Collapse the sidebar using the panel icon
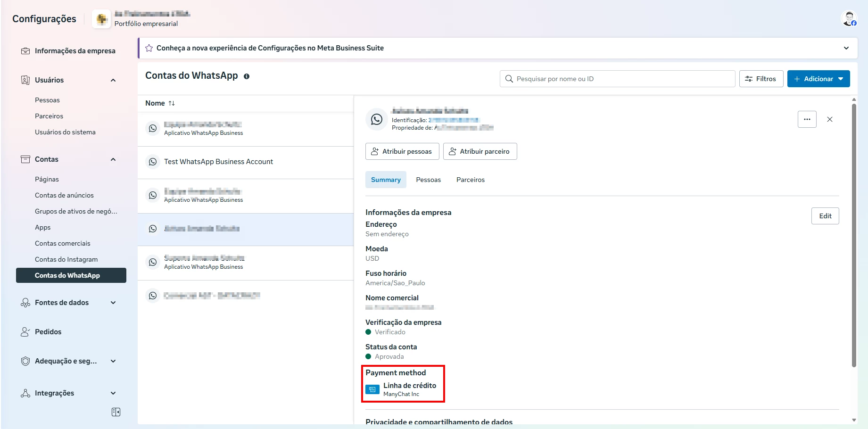 click(x=116, y=412)
